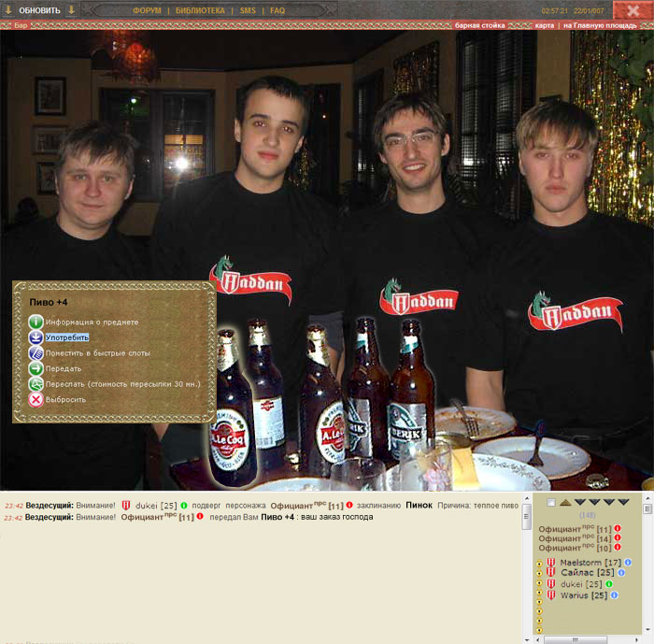
Task: Click the yellow round marker beside Сайлас
Action: 539,574
